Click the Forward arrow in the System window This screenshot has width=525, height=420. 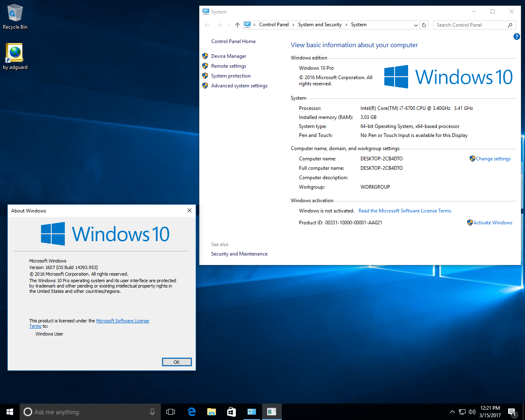click(219, 25)
